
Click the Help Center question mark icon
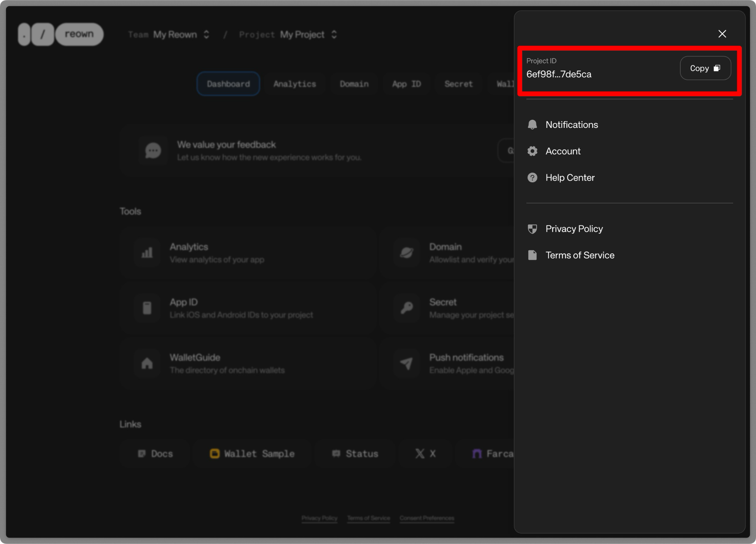532,177
